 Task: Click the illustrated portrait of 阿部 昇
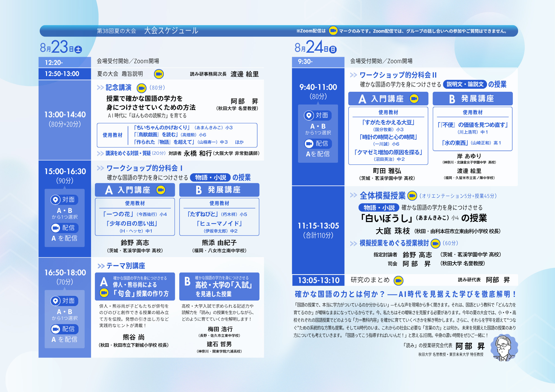(x=504, y=348)
